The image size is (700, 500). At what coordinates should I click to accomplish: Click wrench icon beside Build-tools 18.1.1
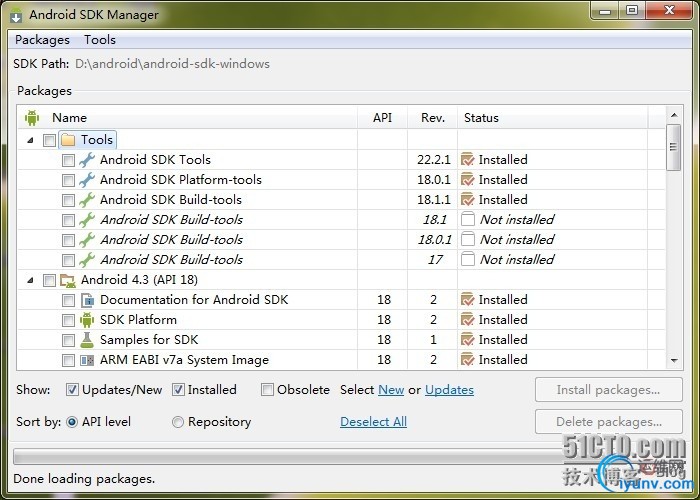87,200
